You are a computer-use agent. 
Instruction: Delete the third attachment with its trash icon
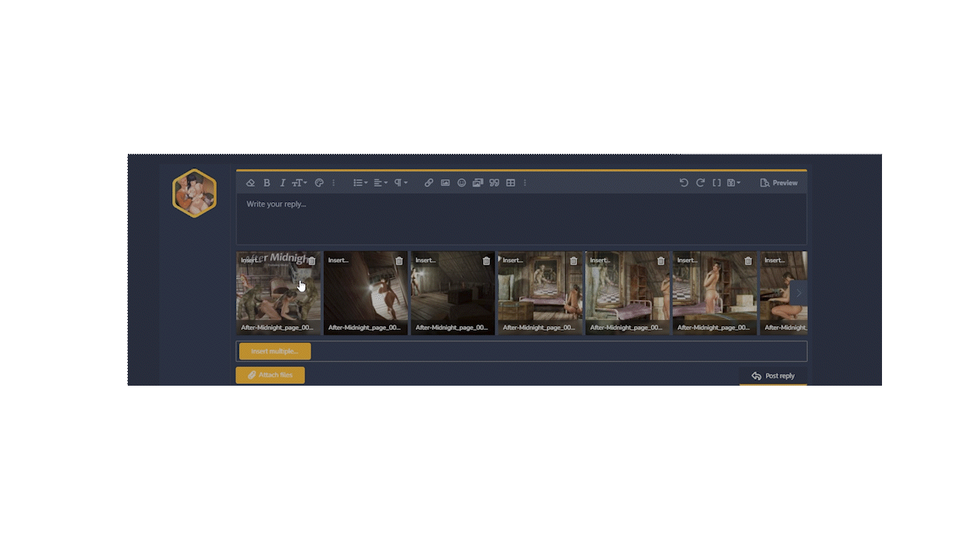[486, 261]
